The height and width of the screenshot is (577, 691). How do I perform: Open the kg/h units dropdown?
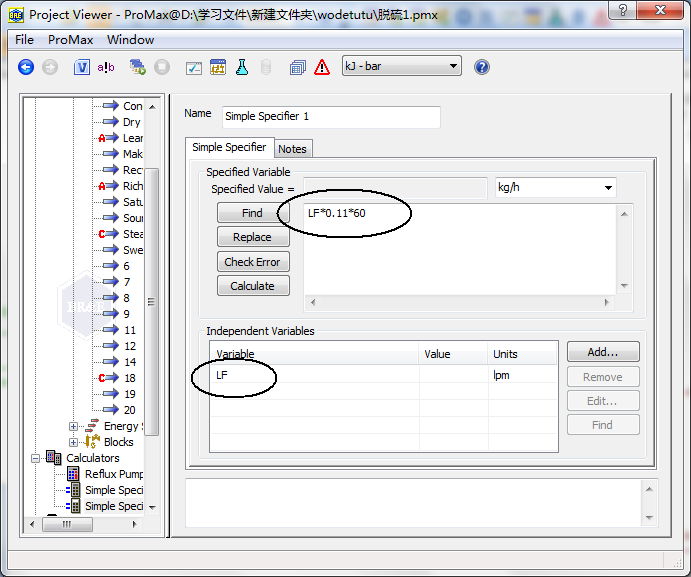point(555,187)
